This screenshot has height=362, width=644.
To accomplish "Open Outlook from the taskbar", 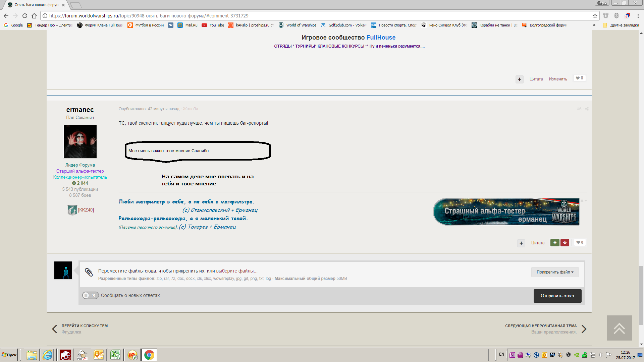I will (99, 355).
